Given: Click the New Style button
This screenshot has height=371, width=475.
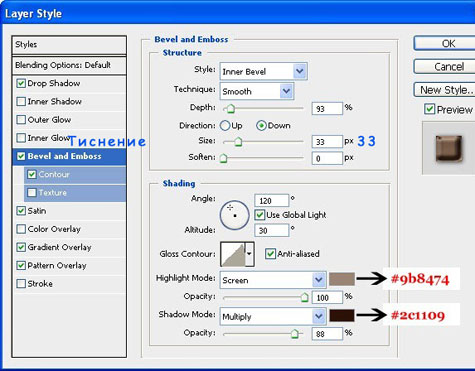Looking at the screenshot, I should click(445, 90).
